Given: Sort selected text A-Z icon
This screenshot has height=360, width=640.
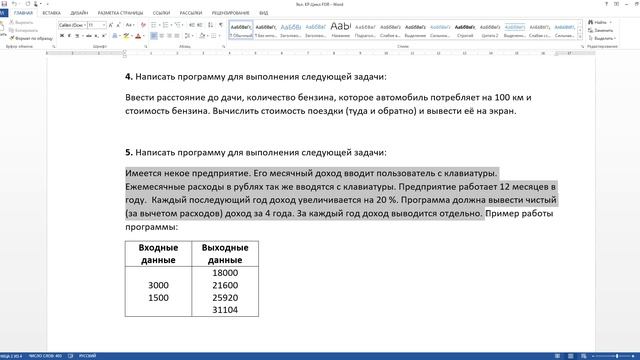Looking at the screenshot, I should (211, 25).
